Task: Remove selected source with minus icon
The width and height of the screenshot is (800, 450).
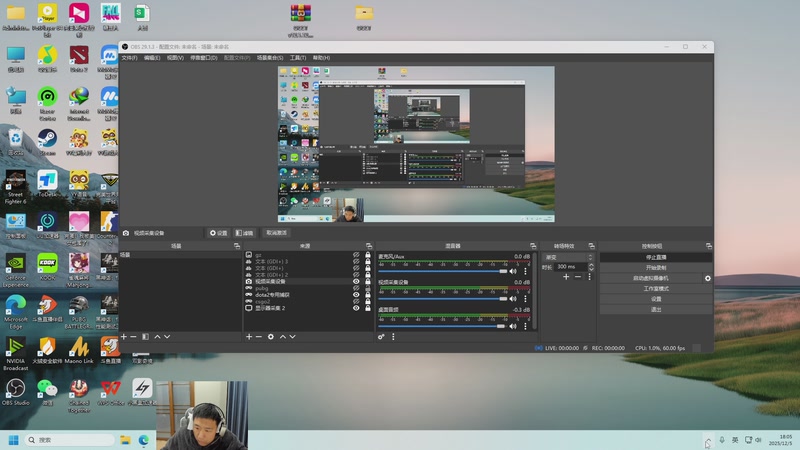Action: 259,337
